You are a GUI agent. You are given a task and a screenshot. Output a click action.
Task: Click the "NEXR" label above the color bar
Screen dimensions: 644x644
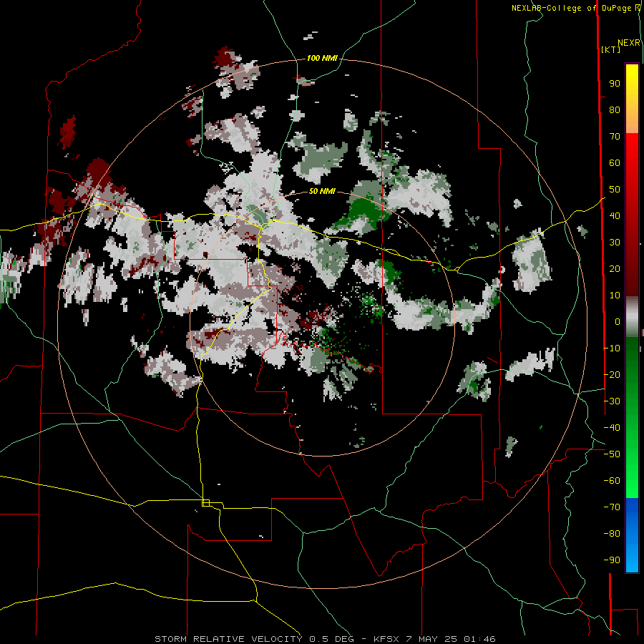pyautogui.click(x=629, y=43)
